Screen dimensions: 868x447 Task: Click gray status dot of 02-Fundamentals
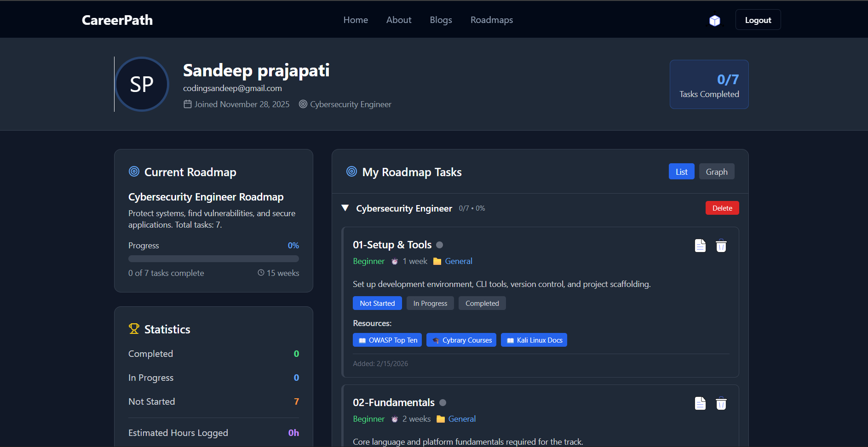click(443, 402)
